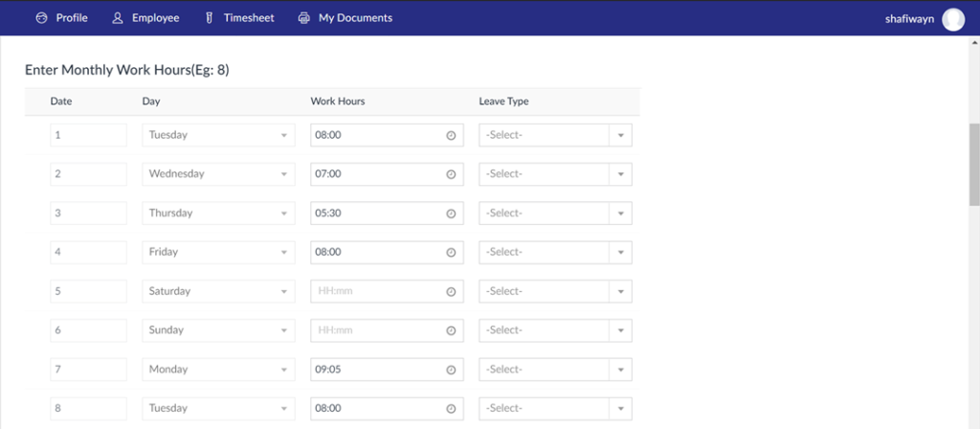Click the shafiwayn username
980x429 pixels.
click(x=909, y=18)
